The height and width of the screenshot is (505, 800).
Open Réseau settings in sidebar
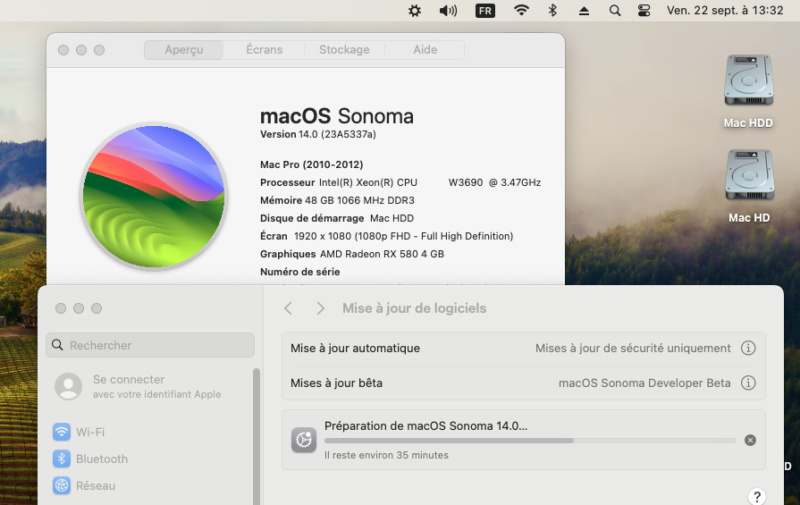84,485
